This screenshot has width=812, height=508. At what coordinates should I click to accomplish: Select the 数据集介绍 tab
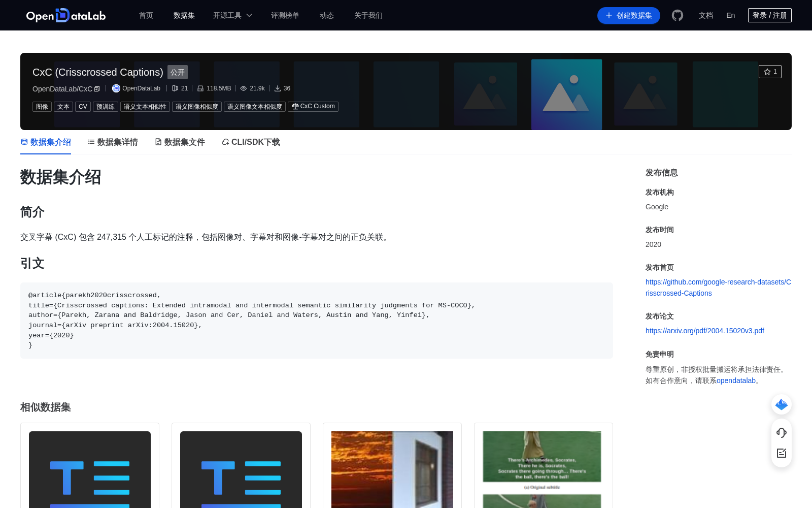pyautogui.click(x=46, y=142)
